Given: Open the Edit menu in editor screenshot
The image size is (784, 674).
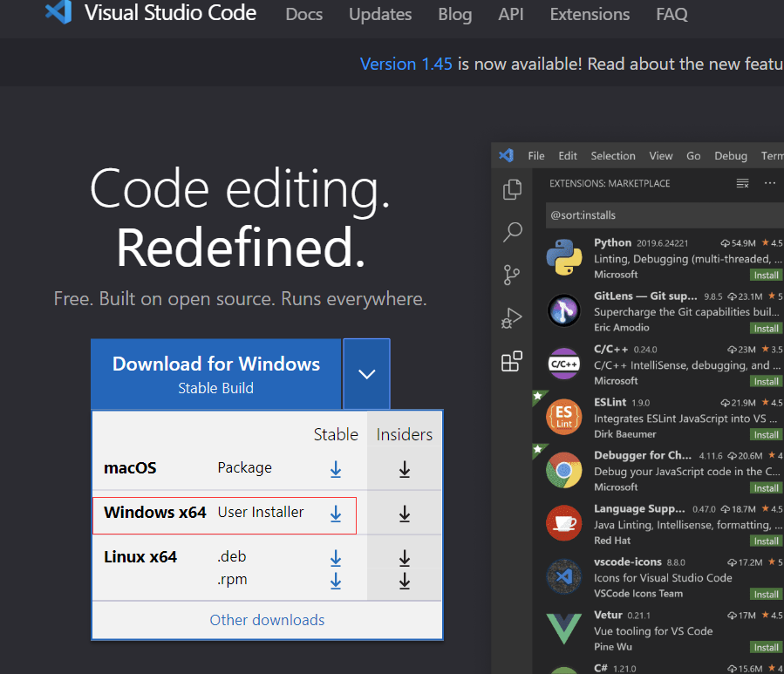Looking at the screenshot, I should point(568,155).
